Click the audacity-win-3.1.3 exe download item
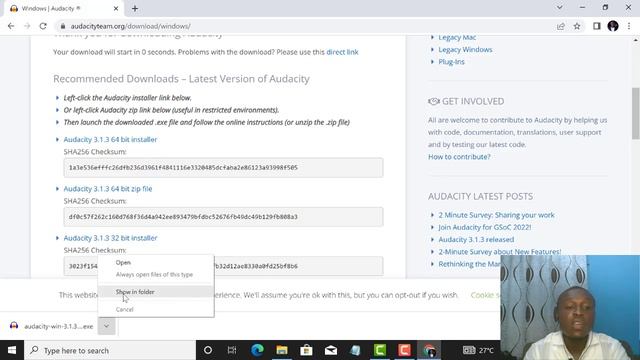The width and height of the screenshot is (640, 360). 52,326
